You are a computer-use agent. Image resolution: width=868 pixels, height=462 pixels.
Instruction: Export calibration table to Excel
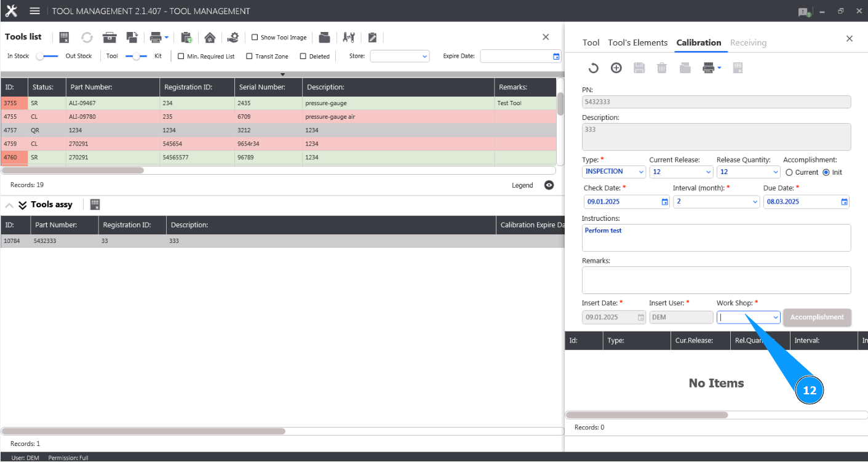pos(738,68)
